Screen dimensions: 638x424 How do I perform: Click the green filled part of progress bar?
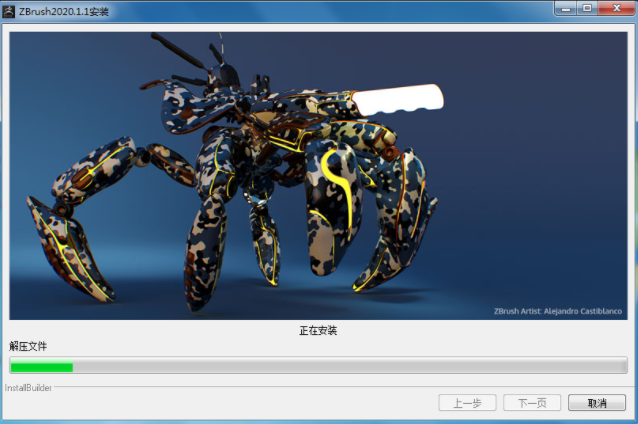click(x=41, y=367)
